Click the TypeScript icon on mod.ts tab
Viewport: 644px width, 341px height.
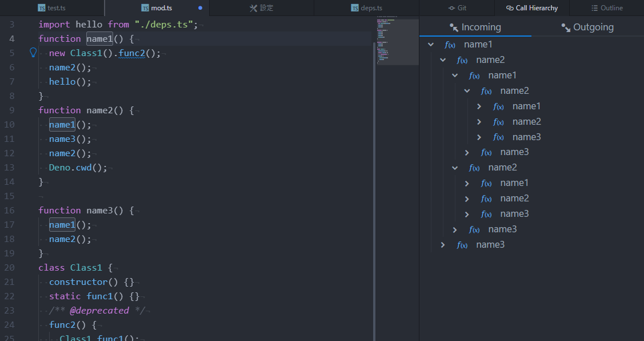[x=145, y=8]
